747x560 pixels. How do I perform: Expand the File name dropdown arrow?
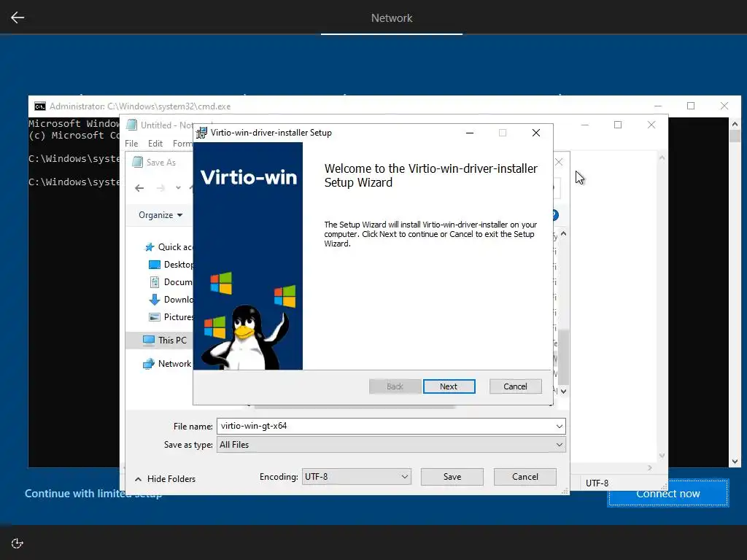pyautogui.click(x=560, y=426)
